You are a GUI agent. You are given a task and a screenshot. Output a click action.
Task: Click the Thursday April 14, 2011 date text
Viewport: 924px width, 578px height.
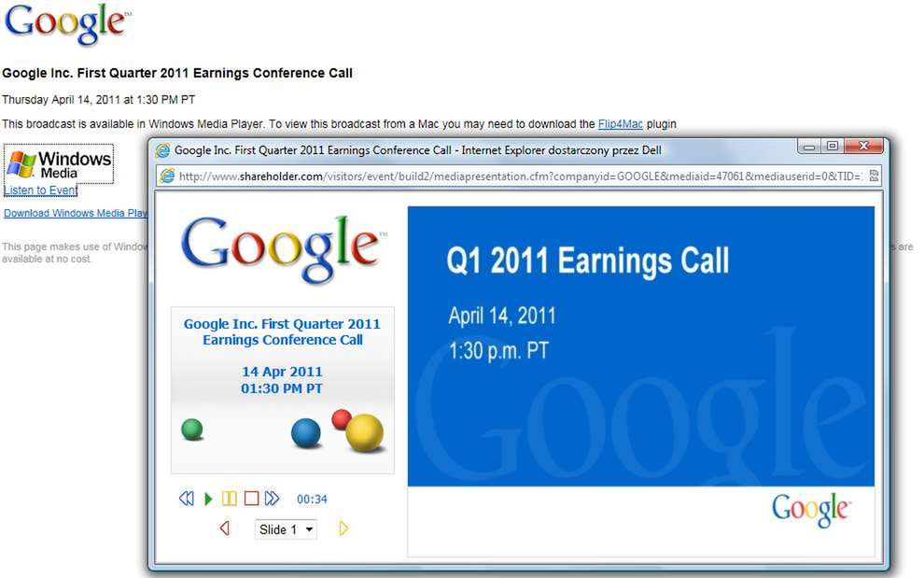click(x=98, y=100)
